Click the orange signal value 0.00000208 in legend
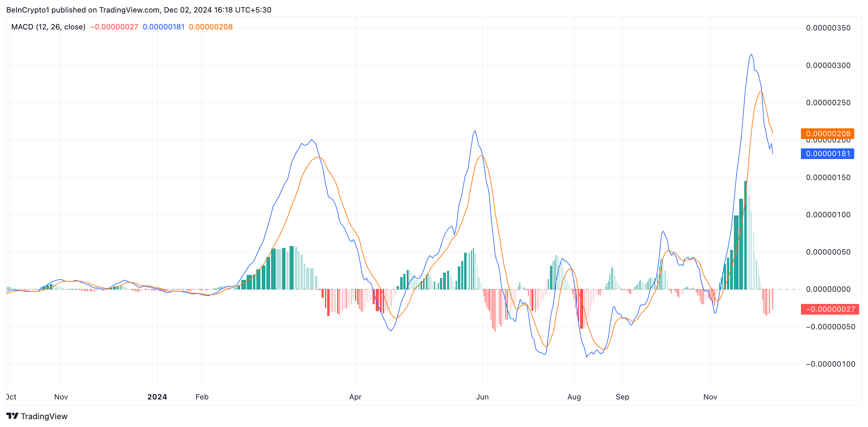868x427 pixels. (211, 27)
